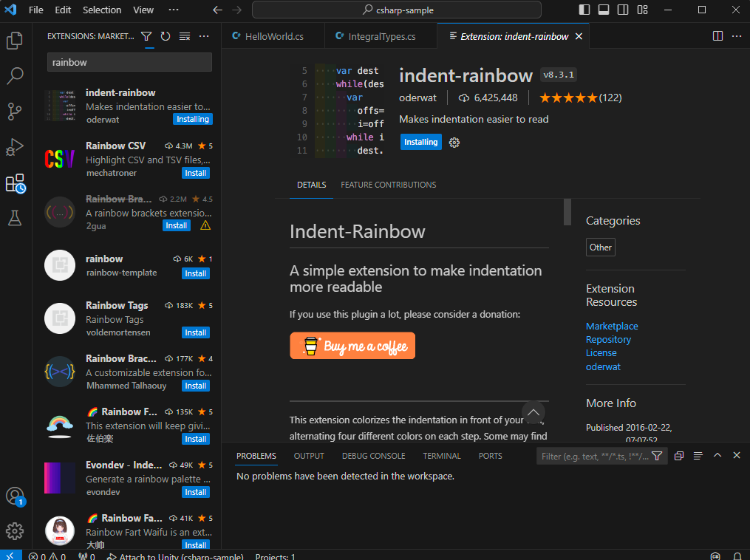Open the oderwat publisher link
Screen dimensions: 750x560
pyautogui.click(x=603, y=366)
